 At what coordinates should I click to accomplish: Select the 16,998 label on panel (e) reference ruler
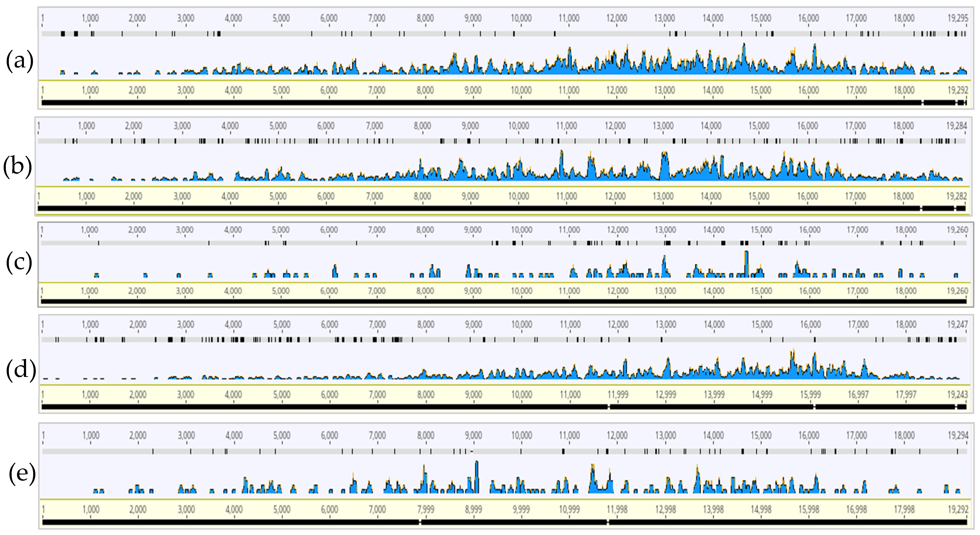(856, 509)
